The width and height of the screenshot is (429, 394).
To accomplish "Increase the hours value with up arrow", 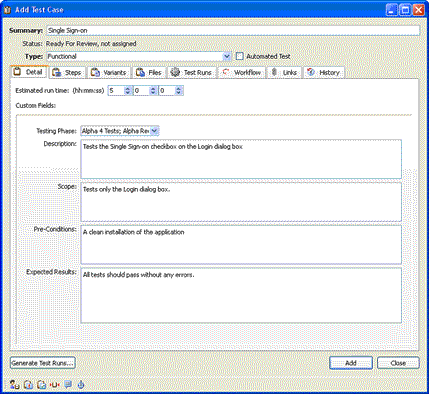I will pyautogui.click(x=128, y=89).
